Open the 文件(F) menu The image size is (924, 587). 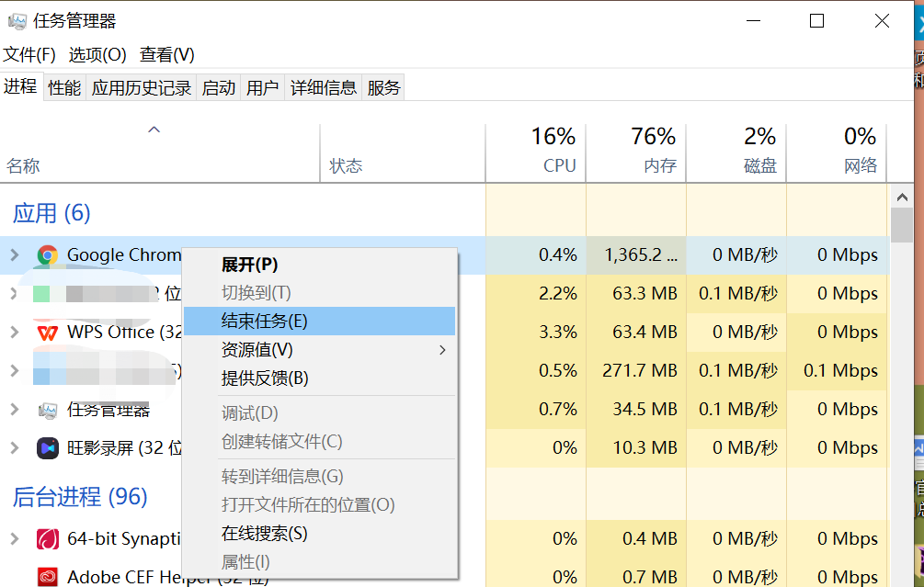(29, 55)
